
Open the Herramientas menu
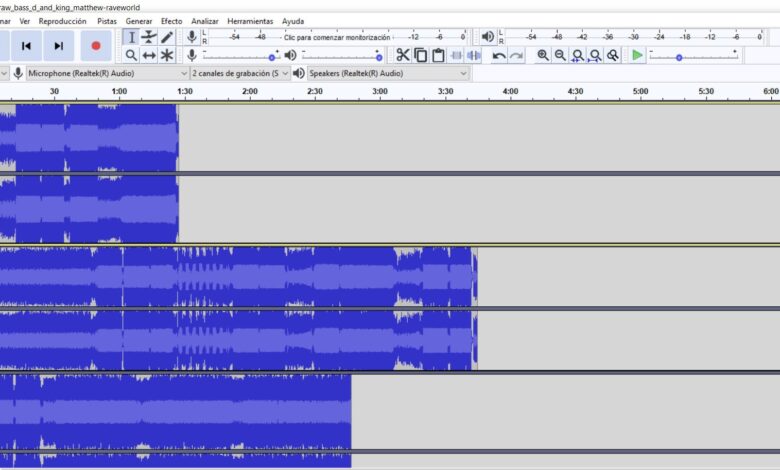pos(250,21)
